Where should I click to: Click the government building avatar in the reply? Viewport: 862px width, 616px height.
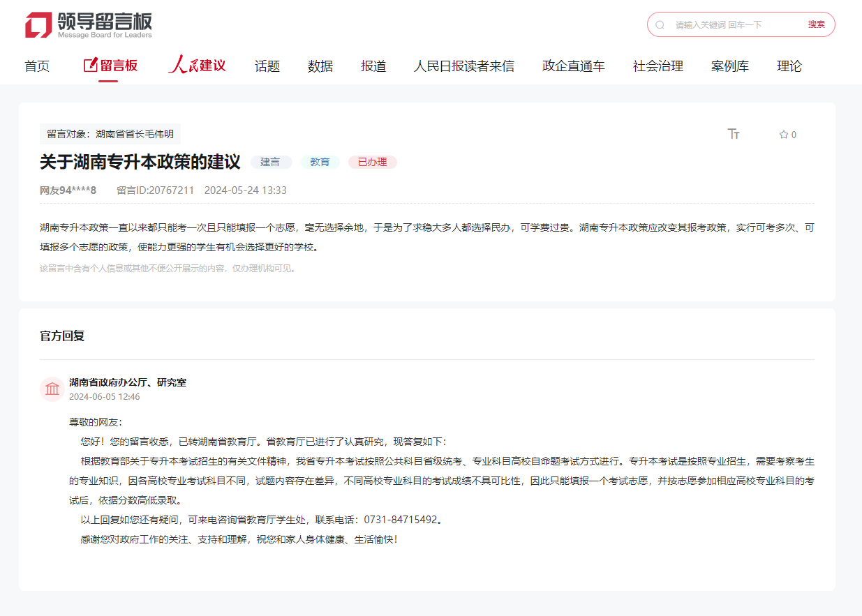[52, 389]
